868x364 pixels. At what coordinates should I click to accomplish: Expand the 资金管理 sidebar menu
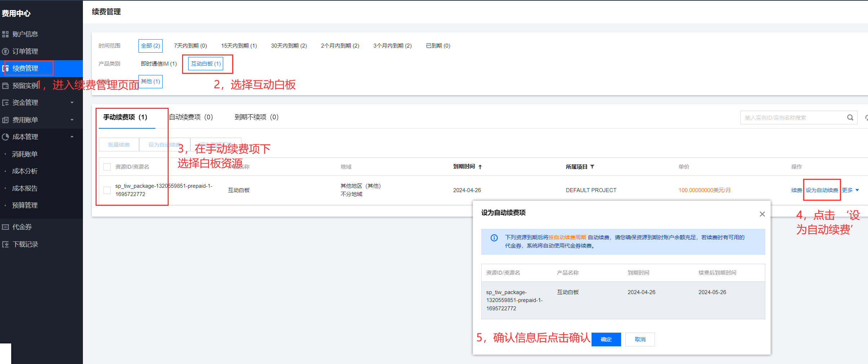point(72,103)
